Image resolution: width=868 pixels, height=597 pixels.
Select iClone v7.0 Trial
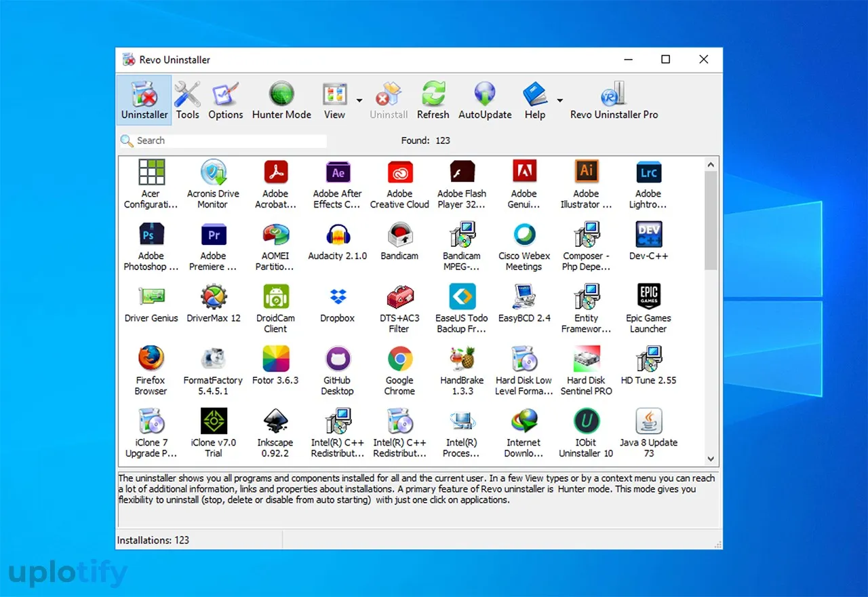tap(213, 434)
